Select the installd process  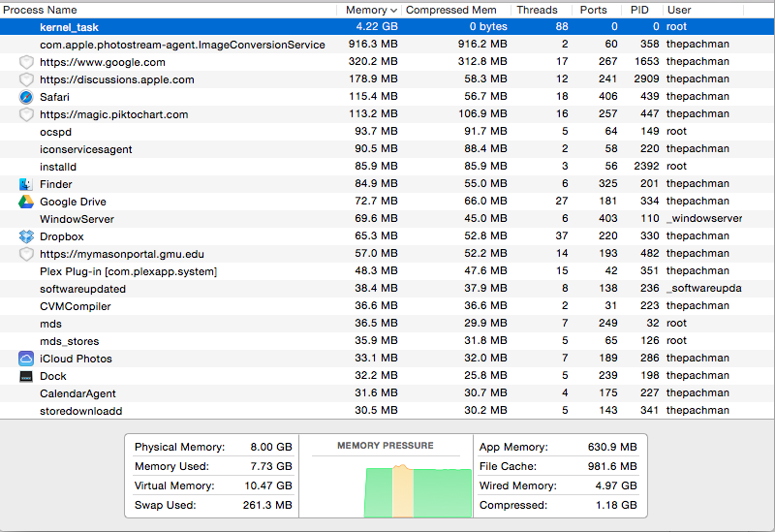(x=58, y=167)
